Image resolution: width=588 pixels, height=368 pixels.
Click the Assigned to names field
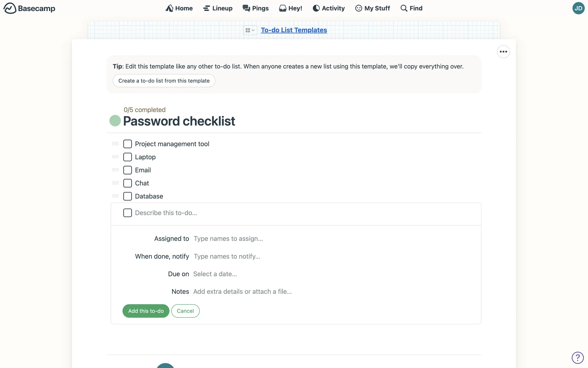click(228, 239)
